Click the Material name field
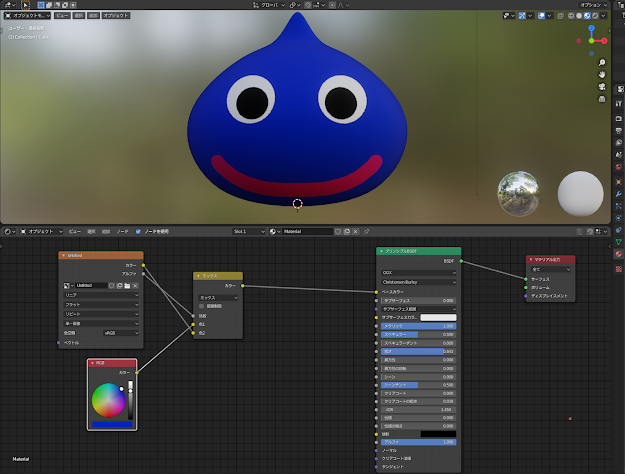Image resolution: width=625 pixels, height=474 pixels. pyautogui.click(x=307, y=231)
